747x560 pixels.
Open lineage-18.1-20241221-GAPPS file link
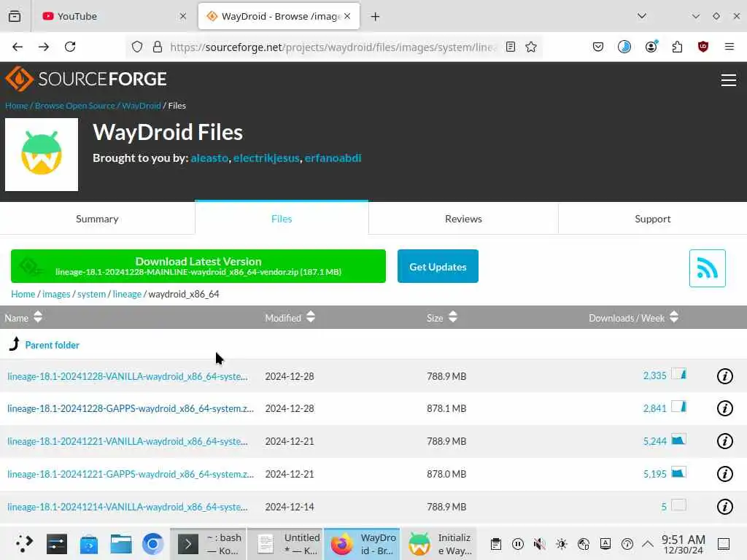point(131,474)
